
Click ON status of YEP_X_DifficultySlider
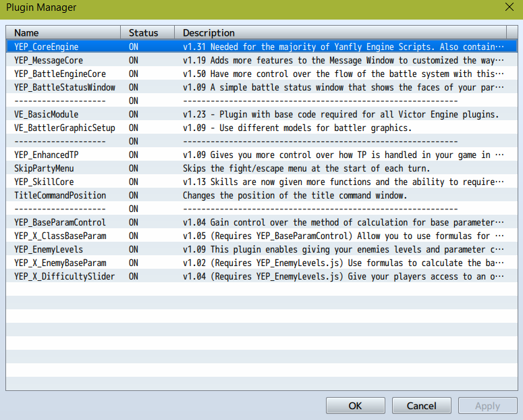(134, 277)
